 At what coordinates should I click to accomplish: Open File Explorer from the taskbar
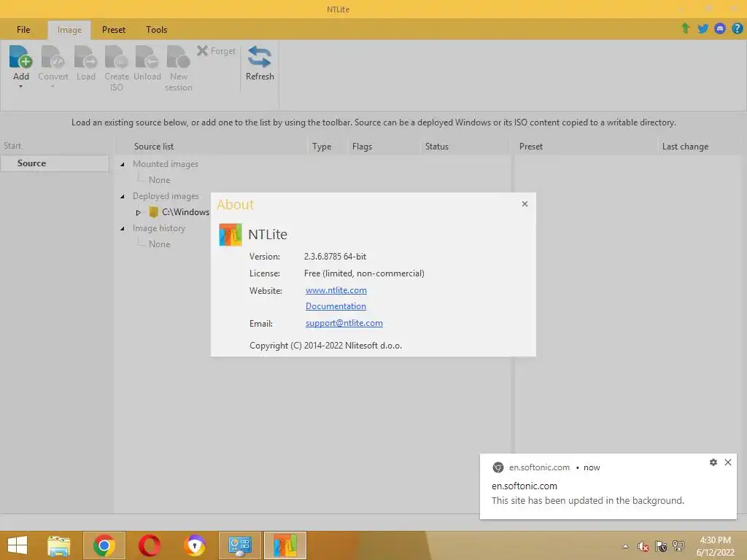pyautogui.click(x=58, y=545)
